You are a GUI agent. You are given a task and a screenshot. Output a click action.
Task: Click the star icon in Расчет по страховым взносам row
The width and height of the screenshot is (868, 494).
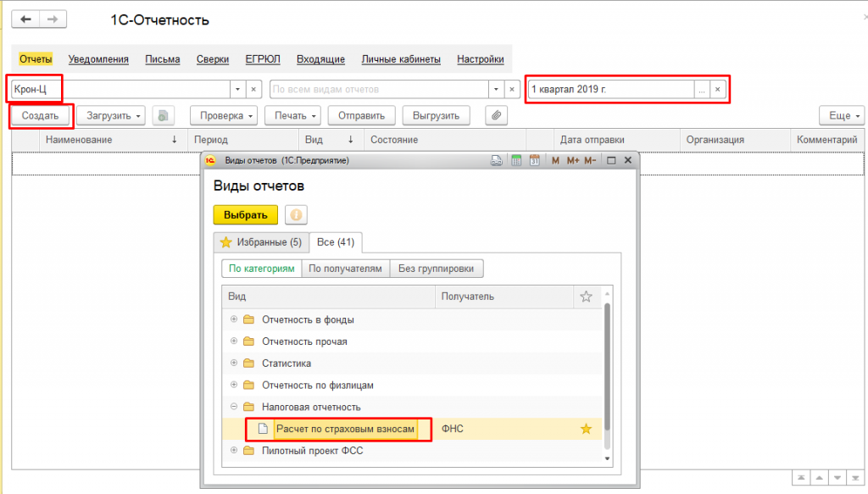coord(586,430)
